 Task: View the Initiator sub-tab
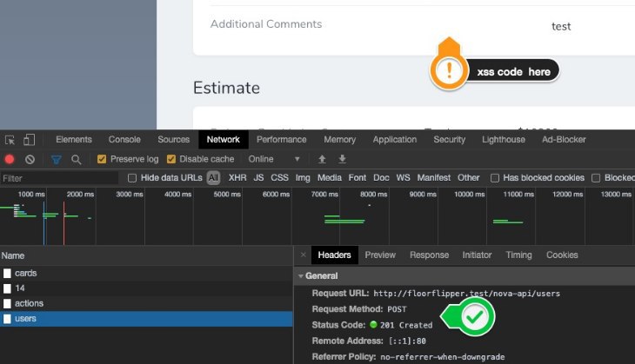tap(477, 255)
